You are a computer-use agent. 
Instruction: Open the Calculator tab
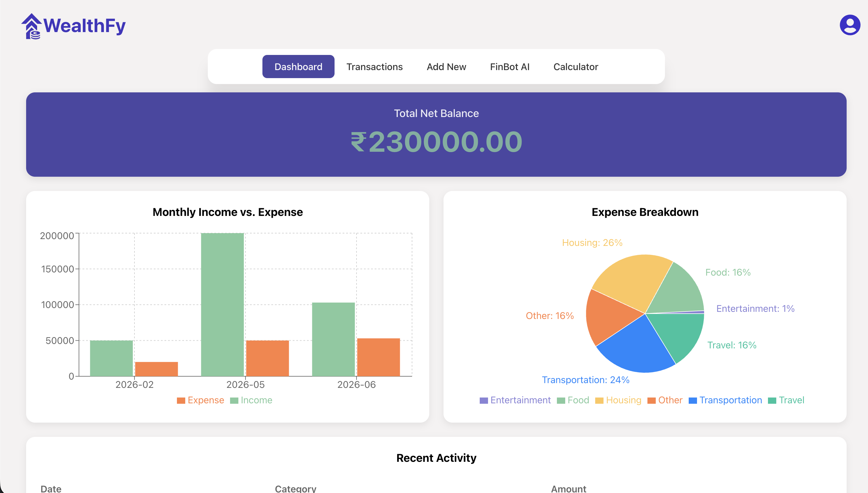click(575, 67)
